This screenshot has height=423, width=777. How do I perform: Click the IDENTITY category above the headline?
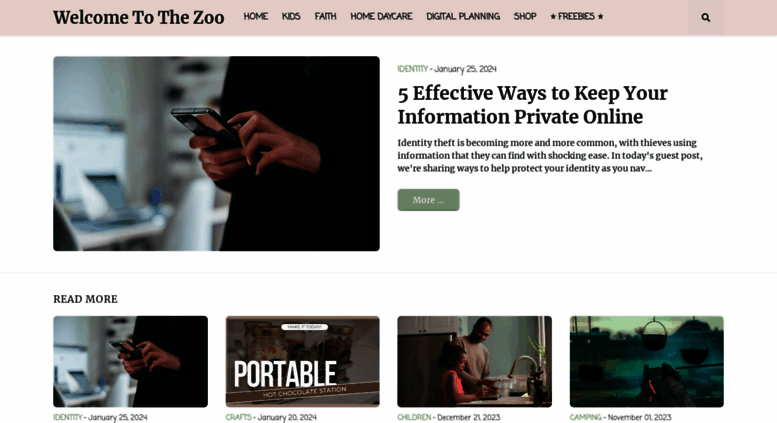pyautogui.click(x=412, y=69)
